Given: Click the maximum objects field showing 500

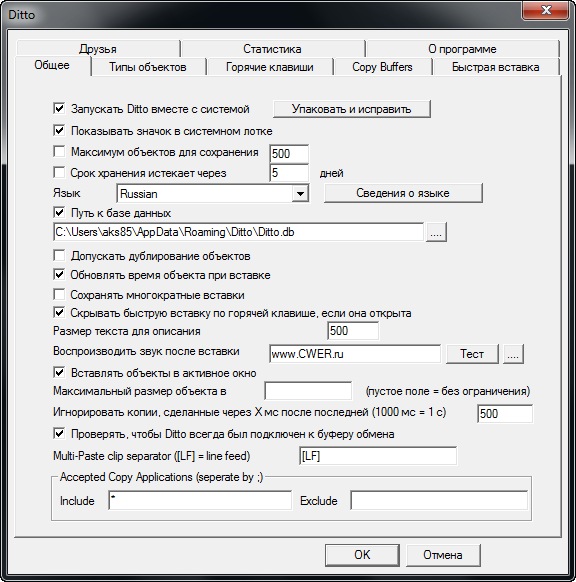Looking at the screenshot, I should click(x=289, y=154).
